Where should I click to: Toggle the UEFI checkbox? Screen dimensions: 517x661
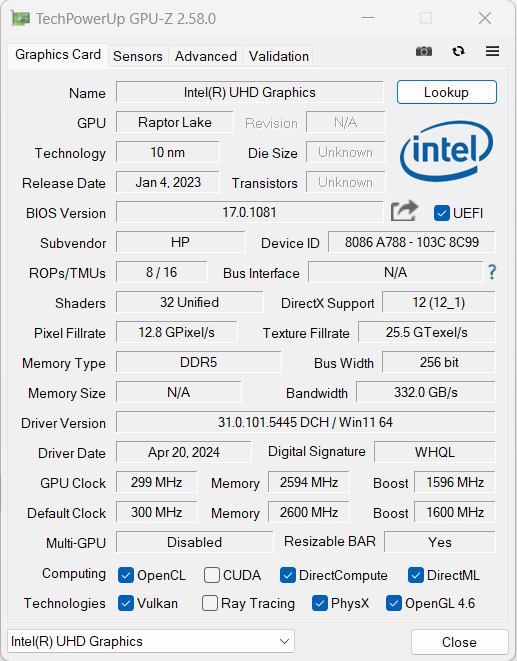(442, 213)
